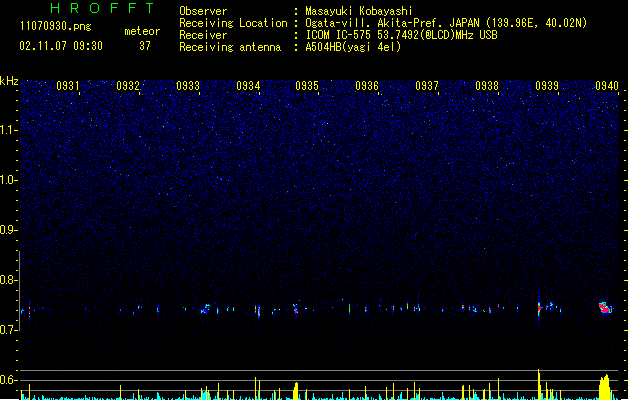The height and width of the screenshot is (400, 629).
Task: Click the 0931 time marker
Action: pos(68,86)
